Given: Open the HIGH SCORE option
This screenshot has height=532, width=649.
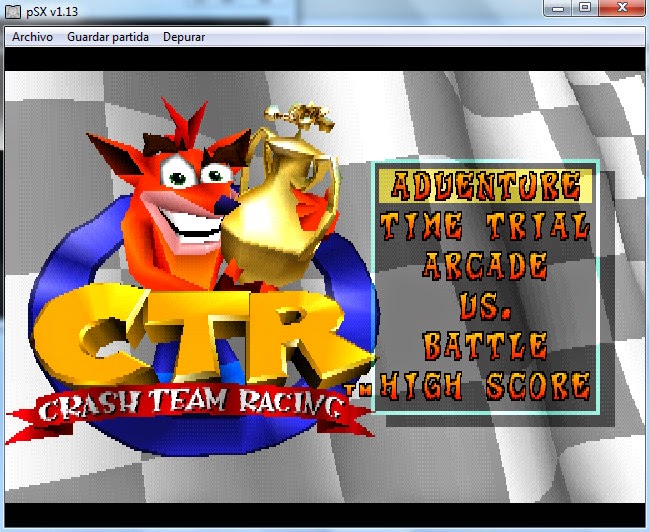Looking at the screenshot, I should coord(485,385).
